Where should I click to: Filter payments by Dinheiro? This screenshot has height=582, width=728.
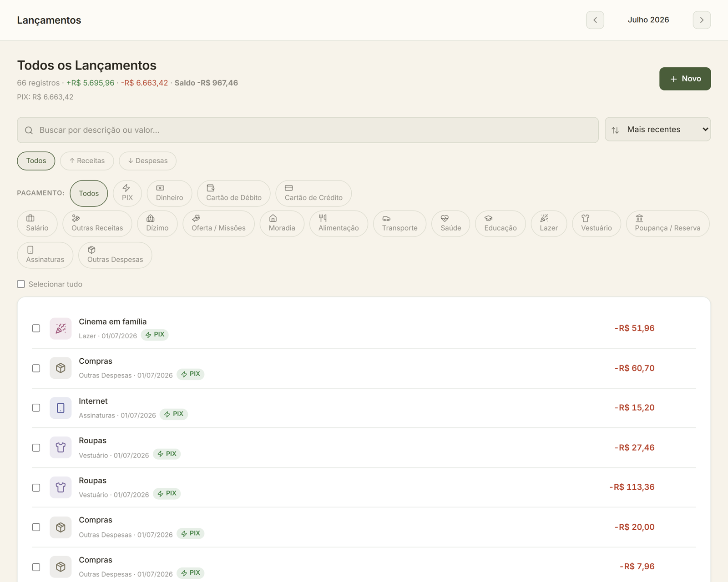tap(169, 193)
